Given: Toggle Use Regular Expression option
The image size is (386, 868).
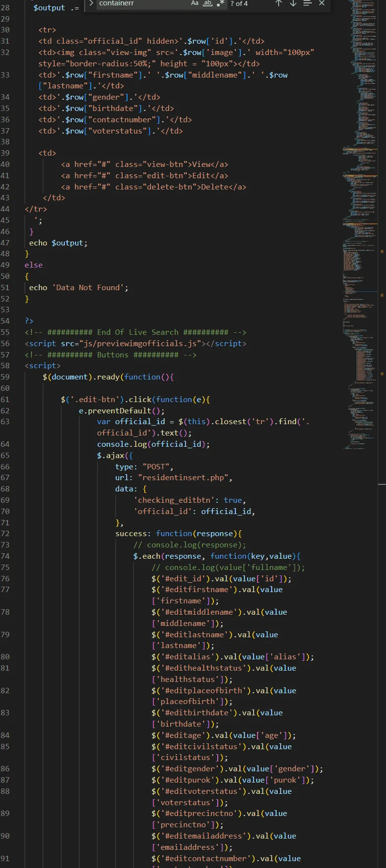Looking at the screenshot, I should [220, 3].
